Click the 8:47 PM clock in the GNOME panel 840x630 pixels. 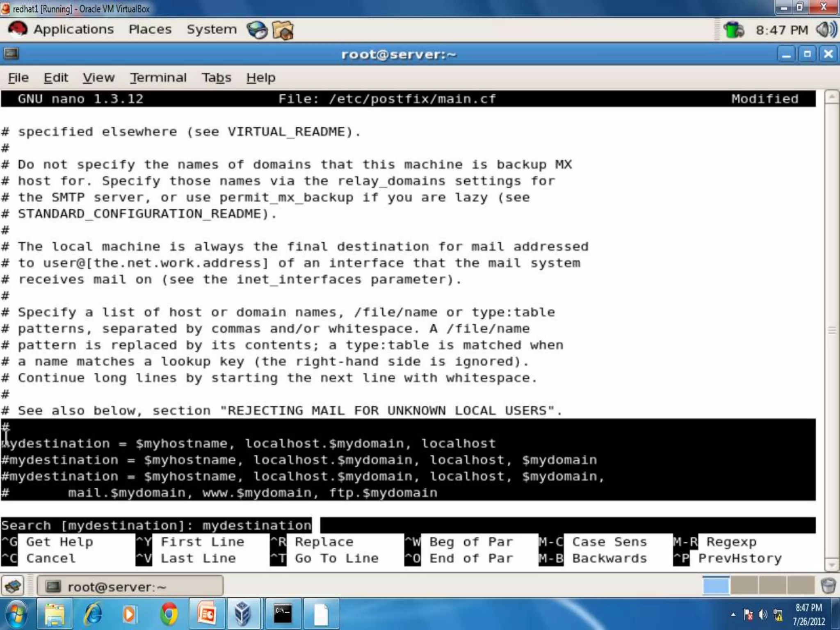point(782,30)
